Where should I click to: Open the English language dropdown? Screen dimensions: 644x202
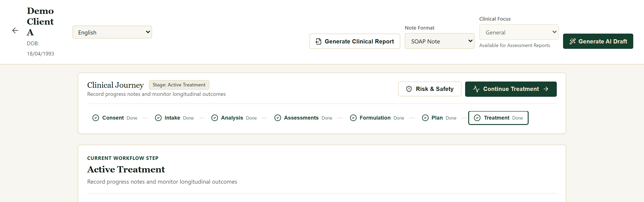112,32
